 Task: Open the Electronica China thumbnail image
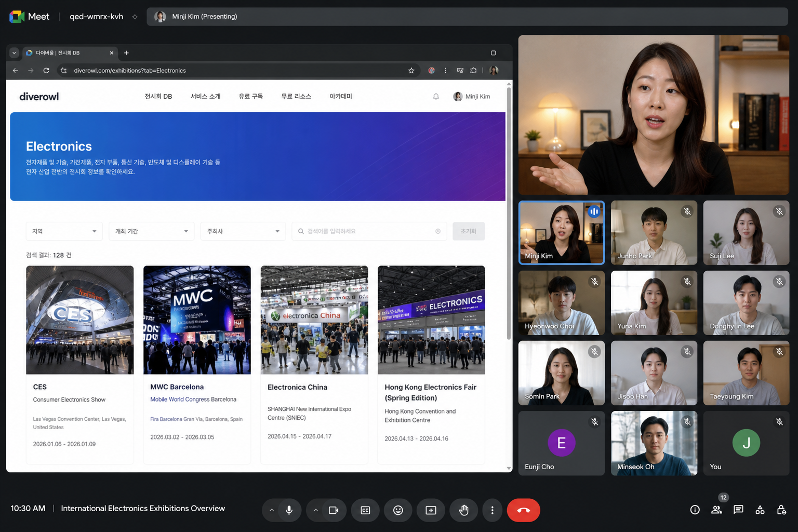click(x=314, y=320)
